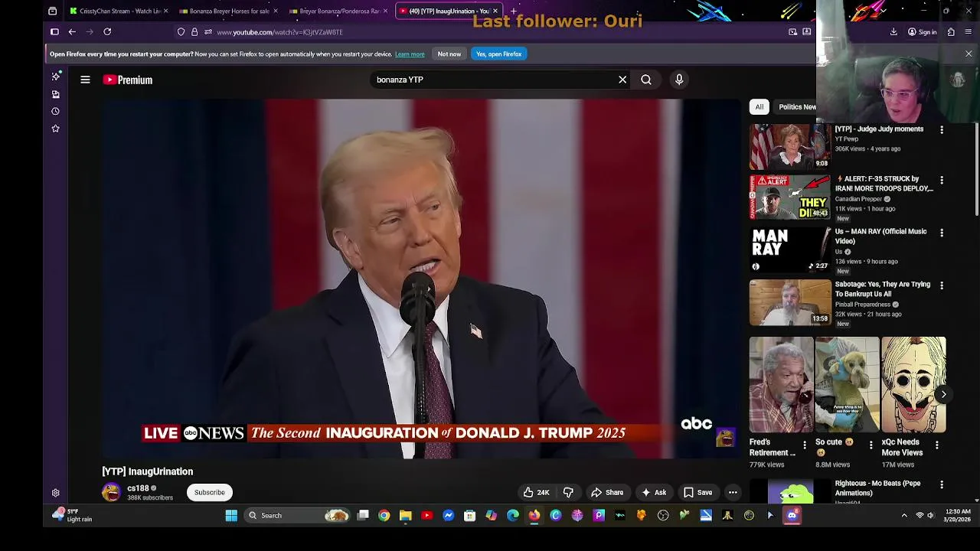This screenshot has width=980, height=551.
Task: Open Firefox extensions menu
Action: pyautogui.click(x=951, y=32)
